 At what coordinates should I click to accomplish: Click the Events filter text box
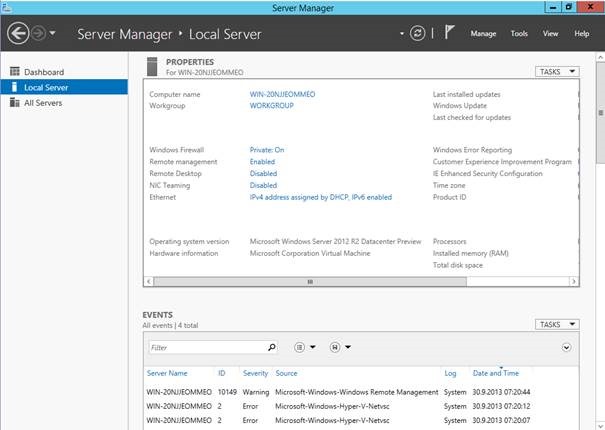tap(207, 347)
